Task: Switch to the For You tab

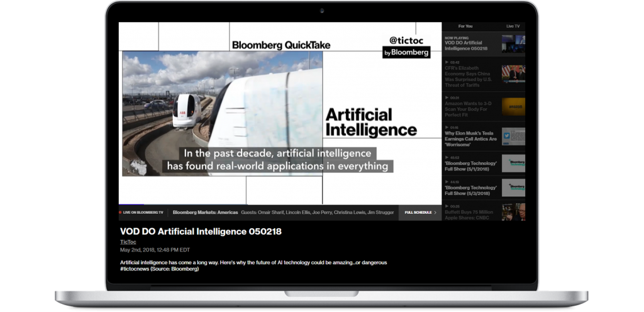Action: pos(465,26)
